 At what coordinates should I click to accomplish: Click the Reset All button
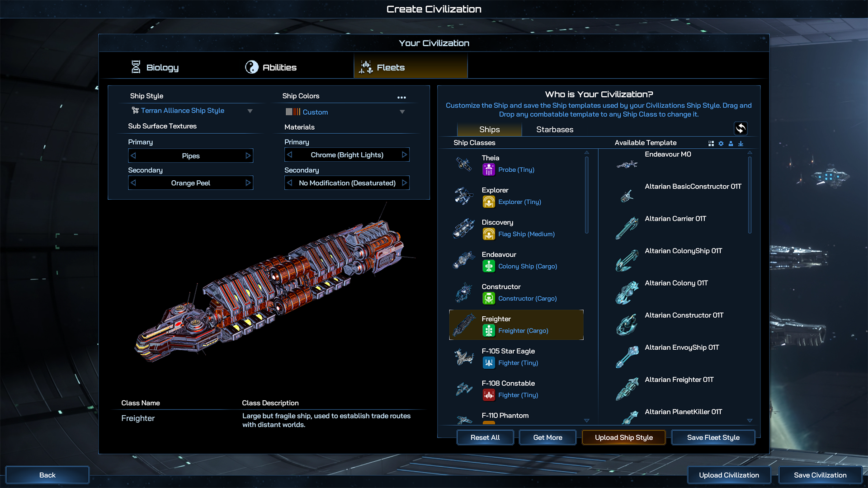pos(485,437)
